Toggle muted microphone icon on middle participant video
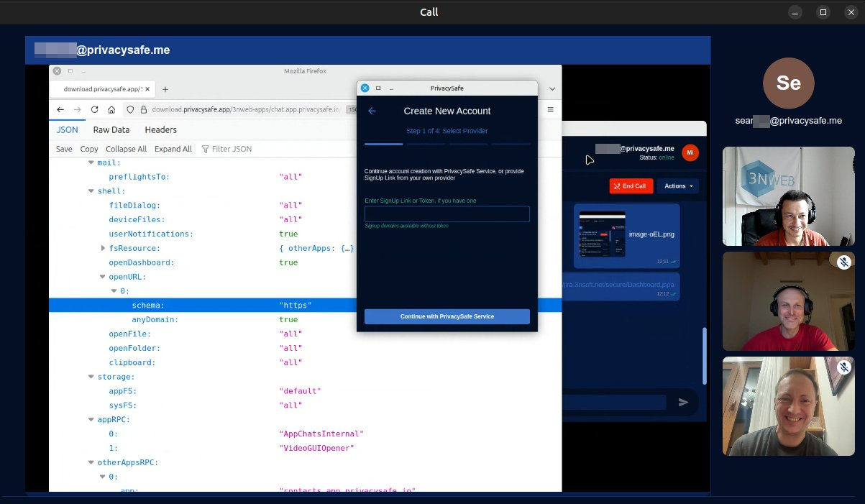Screen dimensions: 865x504 (x=844, y=262)
